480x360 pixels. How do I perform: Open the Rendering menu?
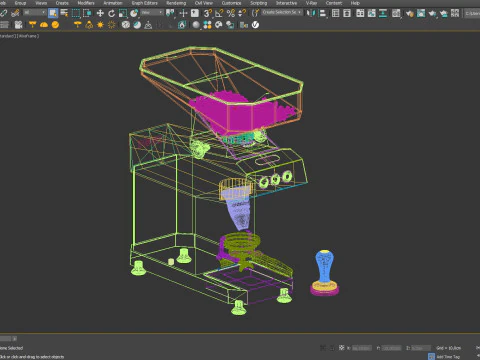click(176, 3)
